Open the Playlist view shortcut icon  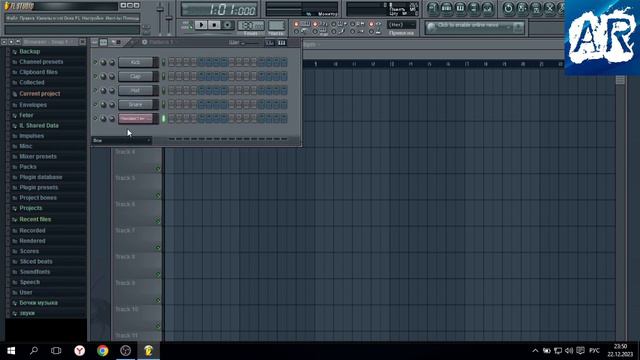pyautogui.click(x=433, y=8)
